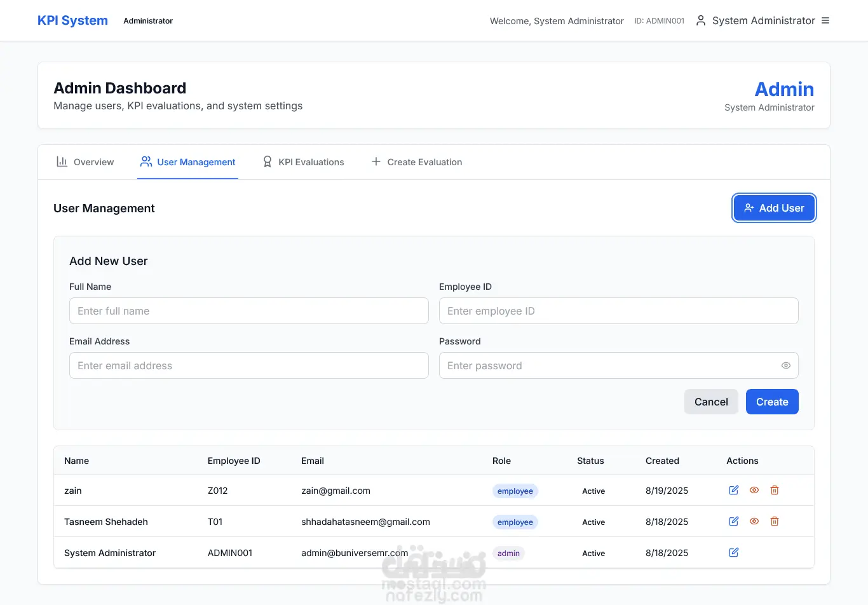This screenshot has width=868, height=605.
Task: Open the KPI Evaluations tab
Action: (x=304, y=162)
